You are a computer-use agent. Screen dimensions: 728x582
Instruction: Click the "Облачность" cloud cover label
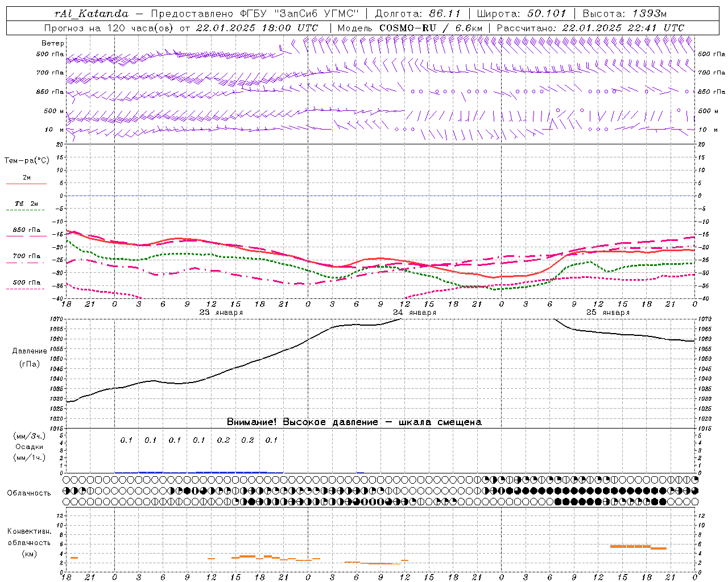[29, 493]
